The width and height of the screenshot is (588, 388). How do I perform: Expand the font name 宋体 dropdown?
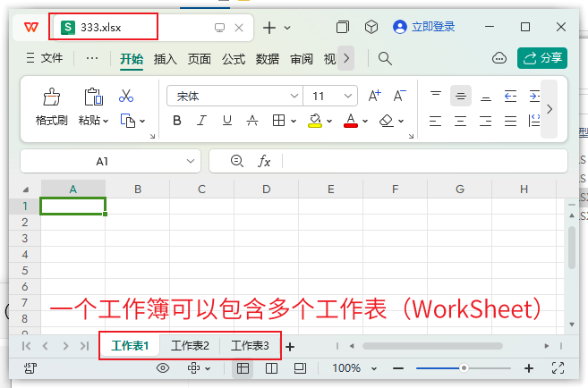click(x=294, y=95)
